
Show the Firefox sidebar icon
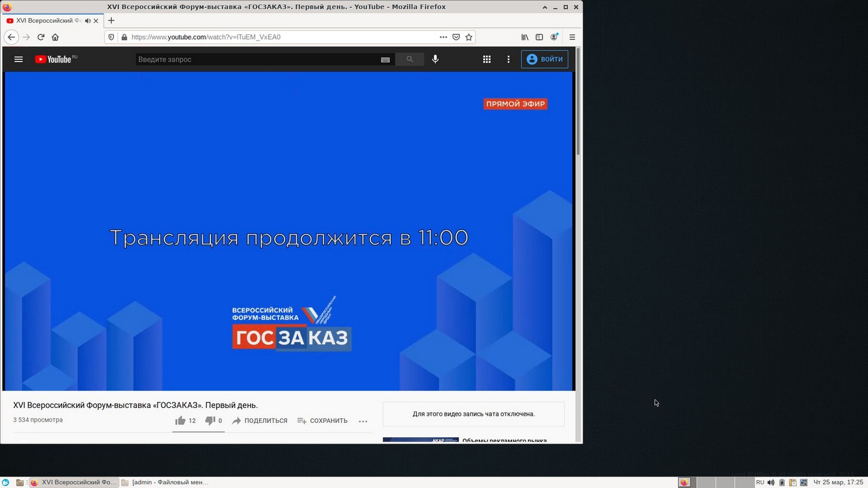(x=539, y=37)
